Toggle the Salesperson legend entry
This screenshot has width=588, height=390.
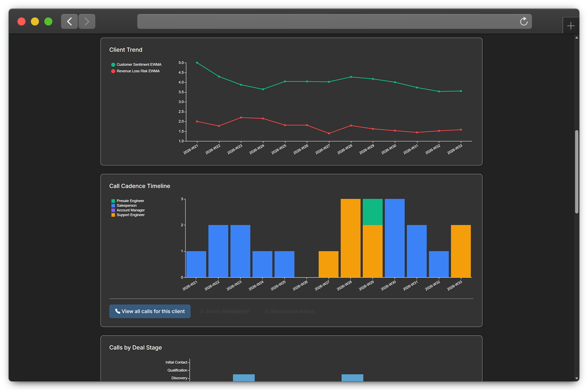(124, 206)
